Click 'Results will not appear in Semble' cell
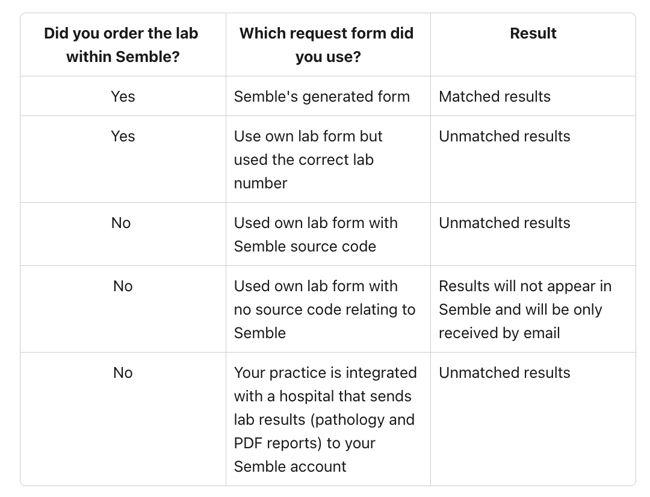This screenshot has width=650, height=497. click(x=525, y=309)
